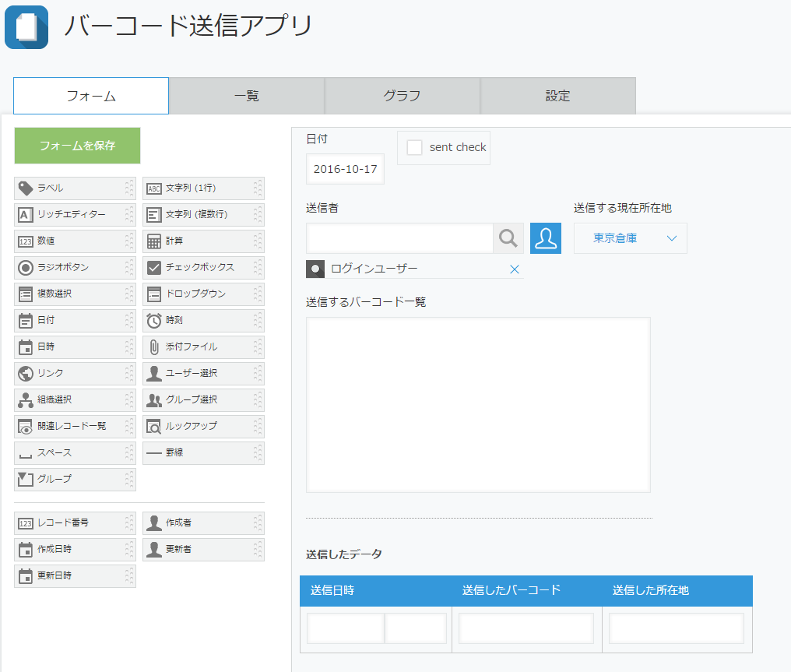The width and height of the screenshot is (791, 672).
Task: Choose the 日時 field icon
Action: 25,347
